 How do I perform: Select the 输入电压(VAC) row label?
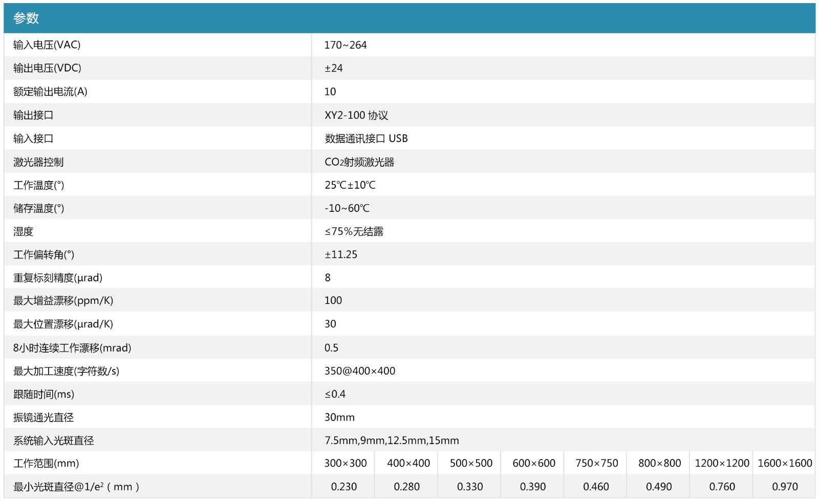[x=47, y=45]
